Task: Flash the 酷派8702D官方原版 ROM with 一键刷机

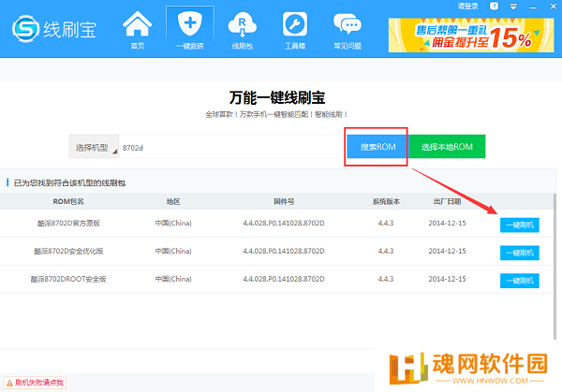Action: (519, 225)
